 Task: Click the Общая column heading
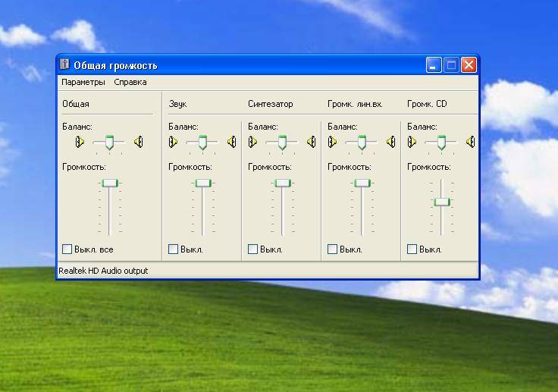(76, 104)
